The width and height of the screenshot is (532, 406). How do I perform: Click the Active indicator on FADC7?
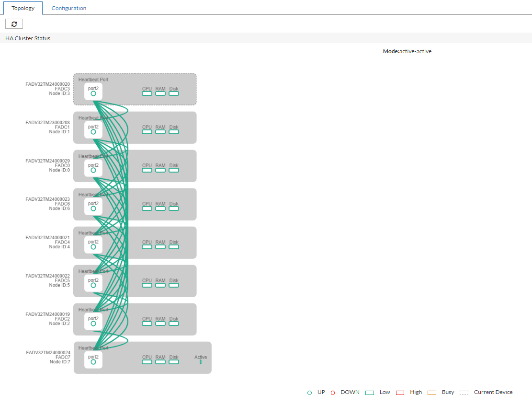point(201,362)
